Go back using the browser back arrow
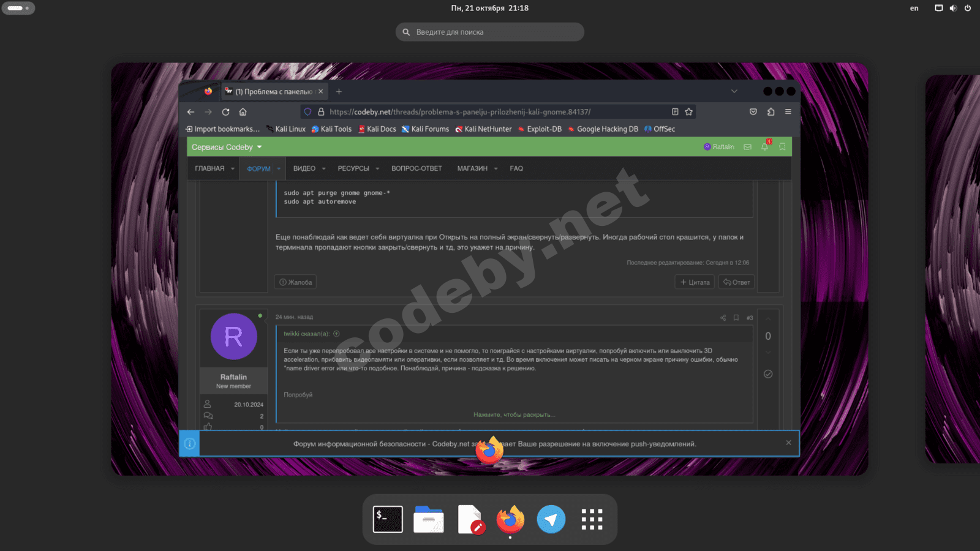 (x=190, y=112)
